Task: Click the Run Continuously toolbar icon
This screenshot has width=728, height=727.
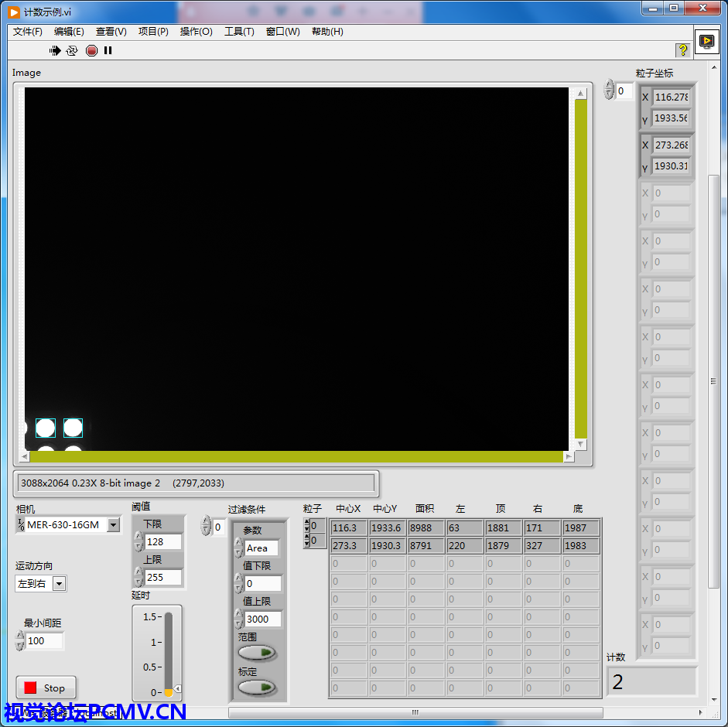Action: [72, 50]
